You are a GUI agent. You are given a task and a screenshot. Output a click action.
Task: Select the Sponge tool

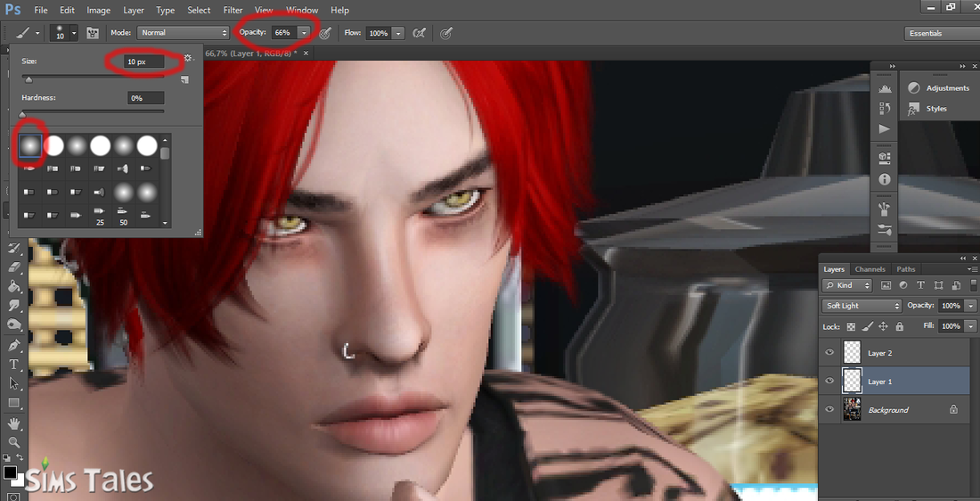(x=15, y=324)
